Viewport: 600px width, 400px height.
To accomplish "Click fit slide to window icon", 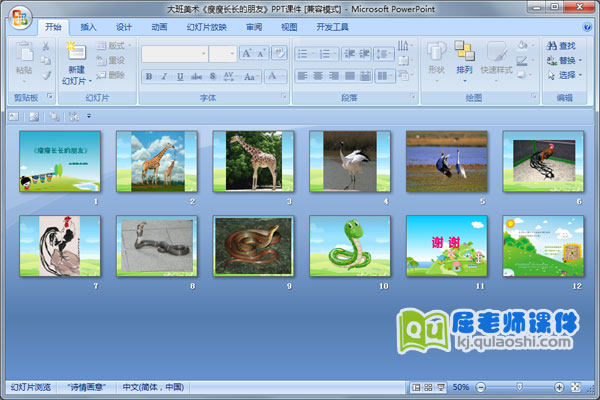I will click(575, 386).
